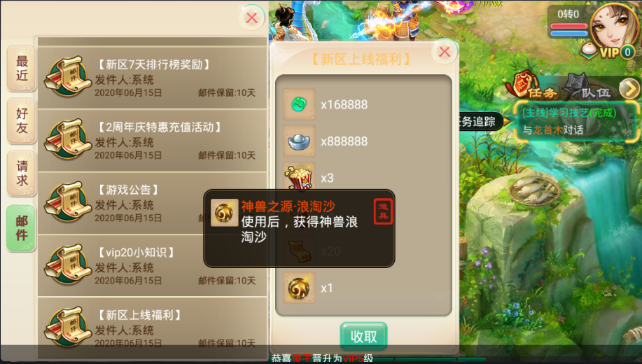Switch to the 最近 tab
This screenshot has height=364, width=642.
[x=22, y=69]
